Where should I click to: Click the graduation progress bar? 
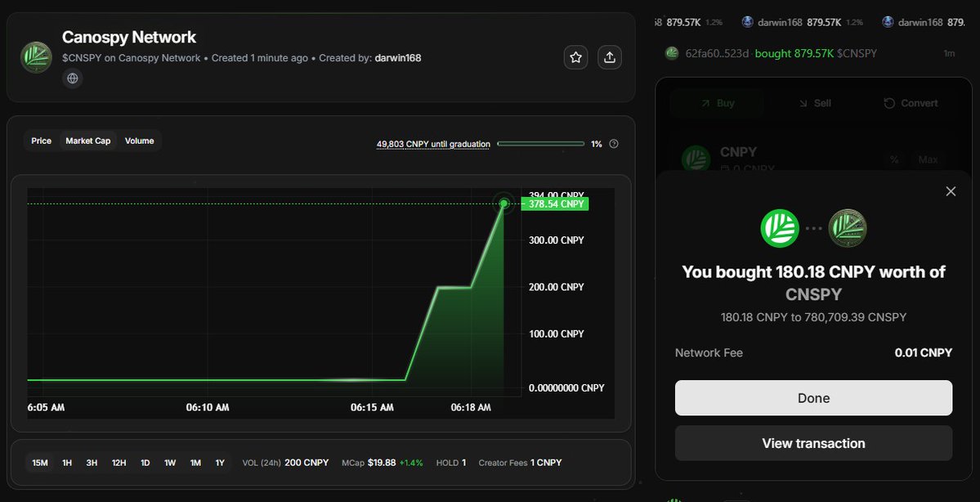click(x=540, y=142)
